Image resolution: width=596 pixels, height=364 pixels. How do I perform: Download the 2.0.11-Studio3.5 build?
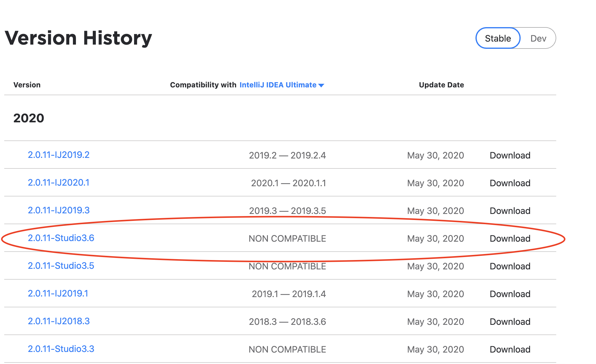pyautogui.click(x=510, y=266)
